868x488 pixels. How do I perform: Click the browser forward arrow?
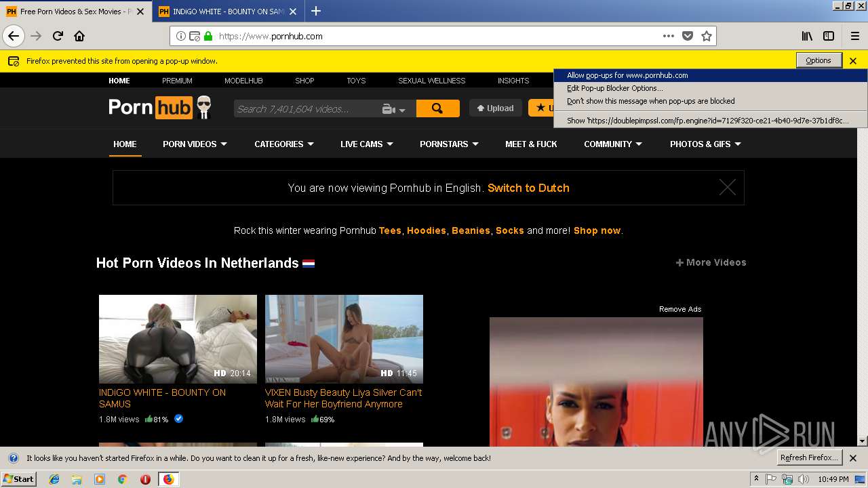point(36,36)
